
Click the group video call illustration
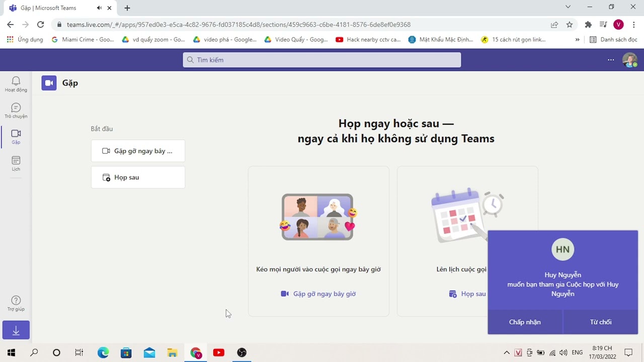[x=318, y=217]
